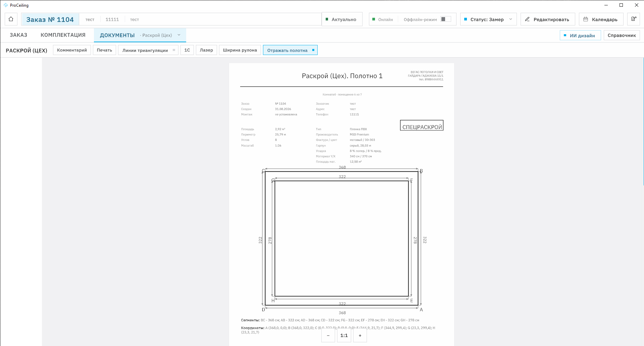Click the СПЕЦРАСКРОЙ stamp label
This screenshot has height=346, width=644.
click(422, 125)
